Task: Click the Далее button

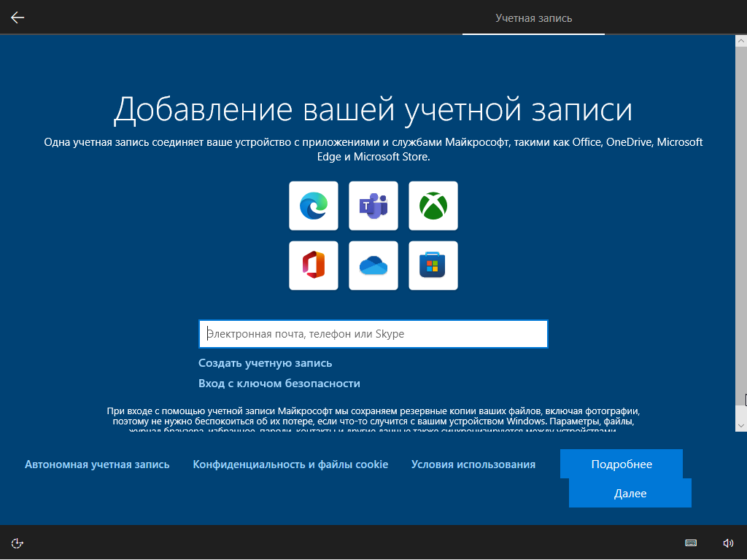Action: click(630, 494)
